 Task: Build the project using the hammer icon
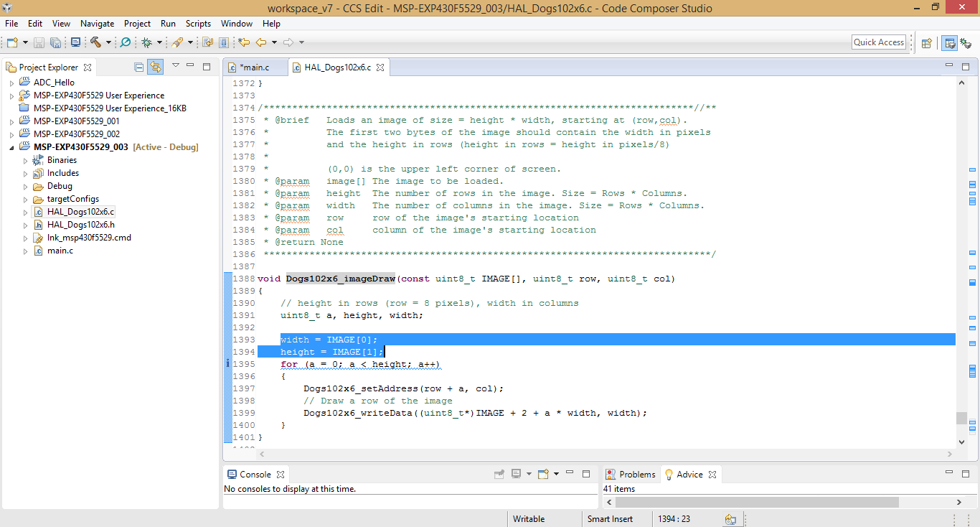97,42
